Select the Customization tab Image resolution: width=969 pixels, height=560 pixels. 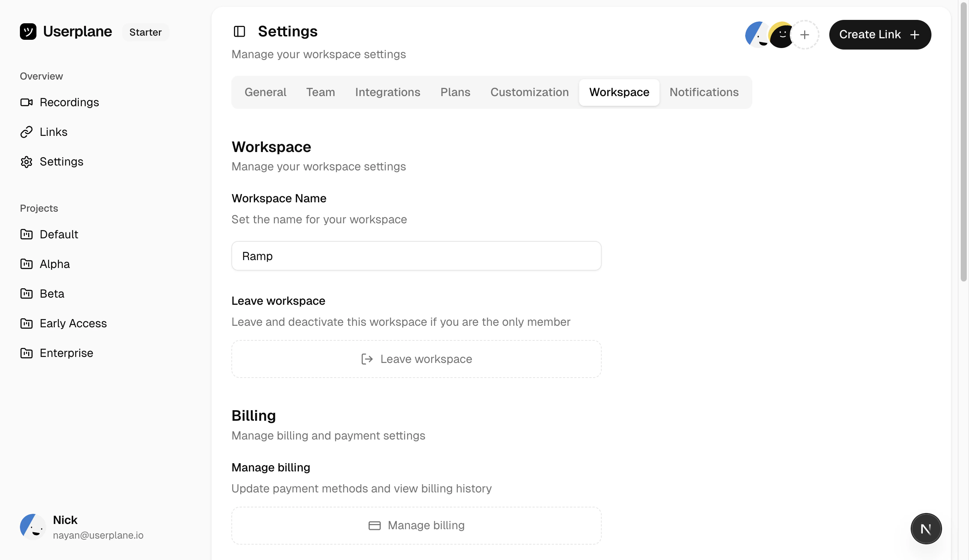click(529, 92)
